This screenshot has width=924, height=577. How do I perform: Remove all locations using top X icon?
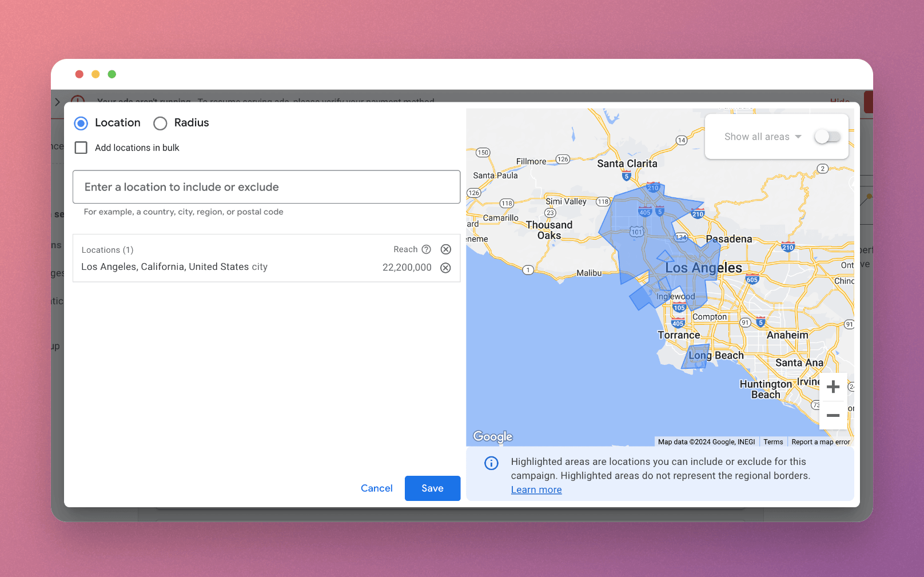tap(445, 249)
